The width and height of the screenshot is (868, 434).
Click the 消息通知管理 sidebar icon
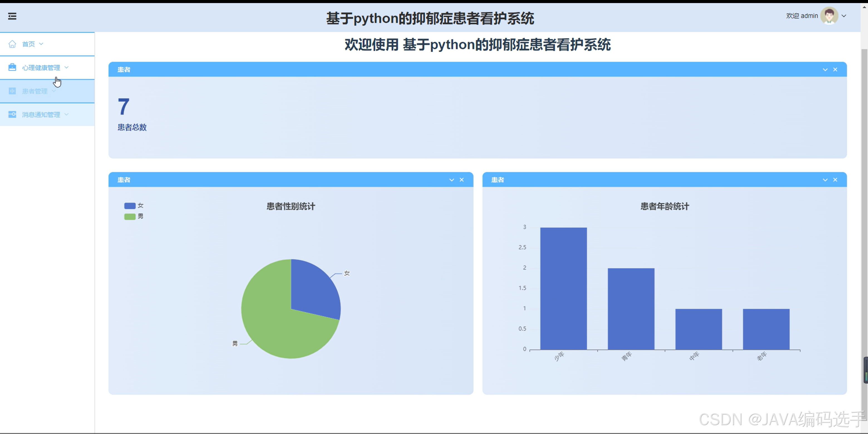pos(12,115)
